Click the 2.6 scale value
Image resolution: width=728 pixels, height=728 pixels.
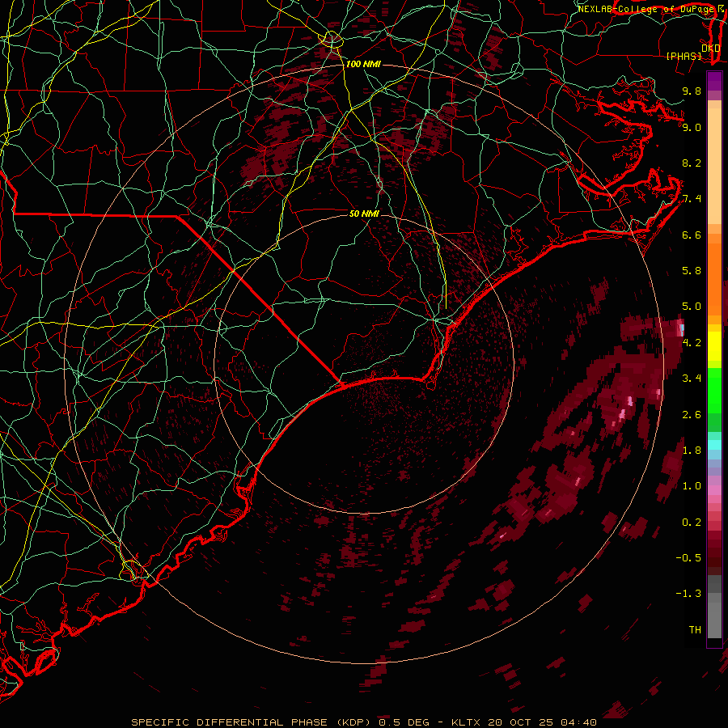pyautogui.click(x=692, y=414)
